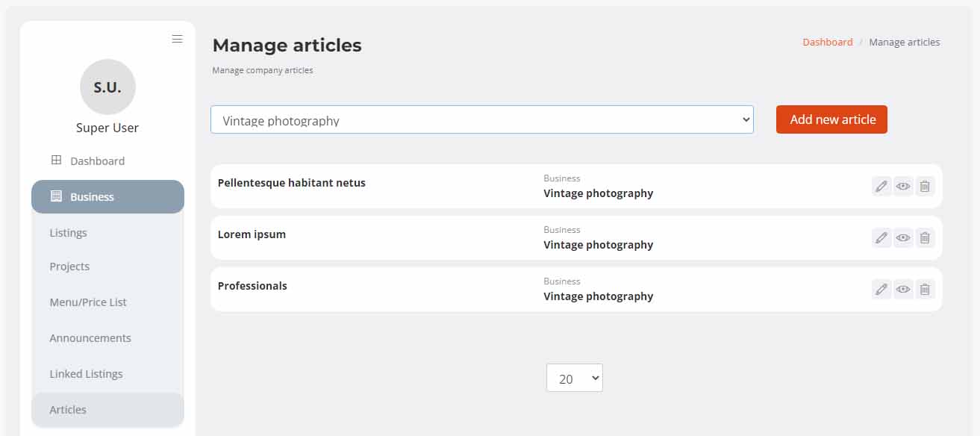Click the Add new article button
This screenshot has width=980, height=436.
(831, 119)
